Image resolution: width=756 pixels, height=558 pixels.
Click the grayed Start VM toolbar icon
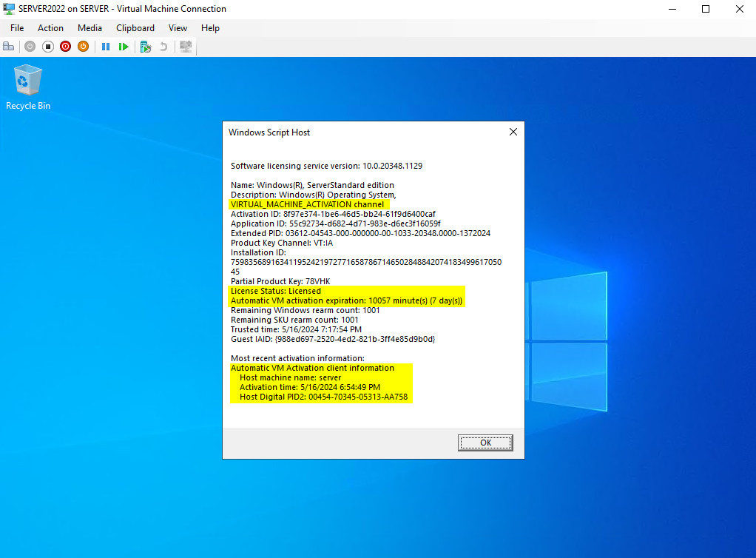pos(30,47)
